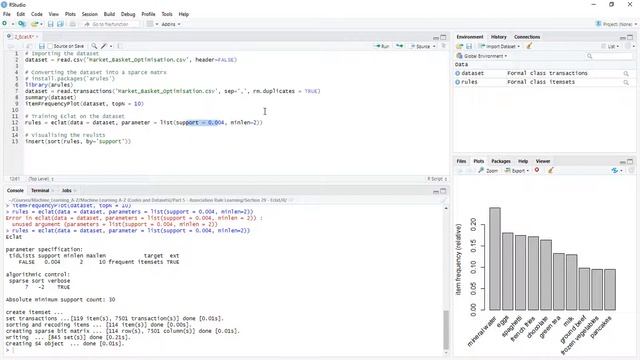Expand the dataset object in Environment
This screenshot has width=640, height=360.
[458, 73]
